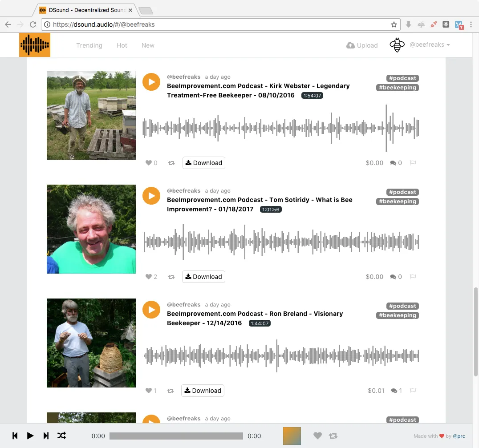Open the @beefreaks account dropdown
Screen dimensions: 479x448
[430, 45]
